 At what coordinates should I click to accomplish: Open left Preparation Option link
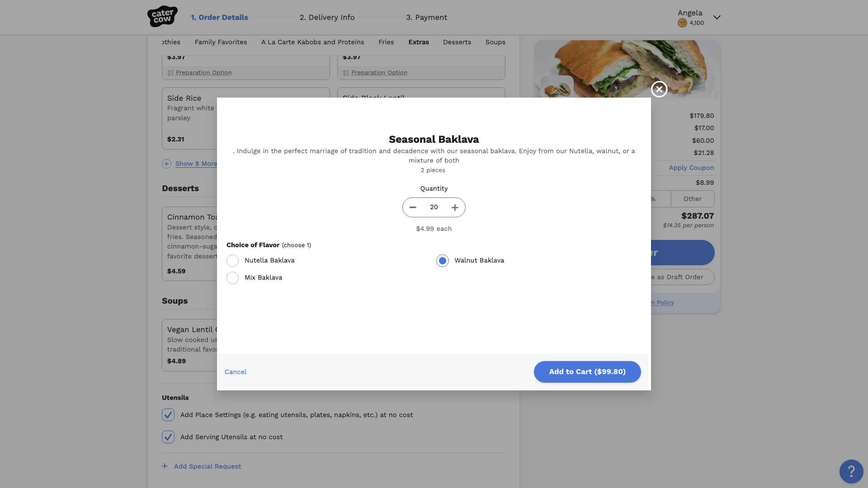pyautogui.click(x=203, y=73)
